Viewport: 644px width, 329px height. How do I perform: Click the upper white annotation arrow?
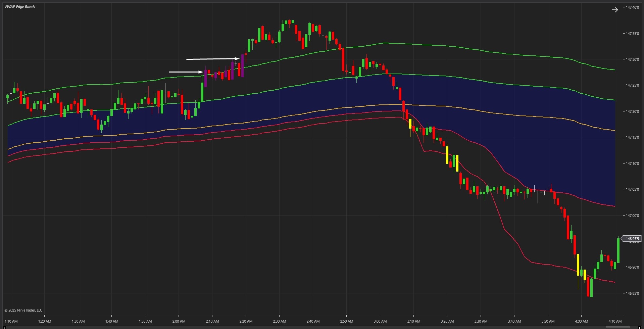(213, 59)
